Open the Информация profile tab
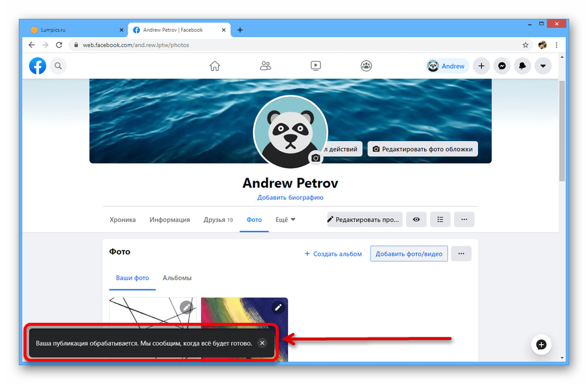588x384 pixels. (169, 219)
